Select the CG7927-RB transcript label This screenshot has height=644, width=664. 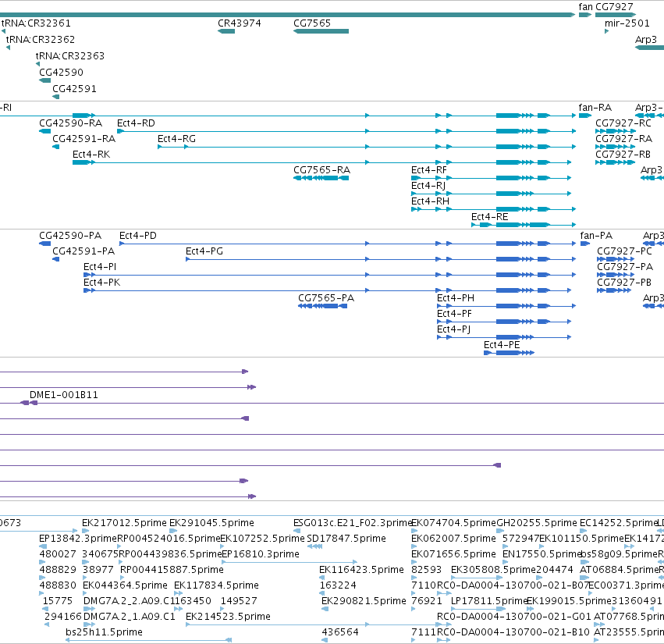[x=623, y=155]
